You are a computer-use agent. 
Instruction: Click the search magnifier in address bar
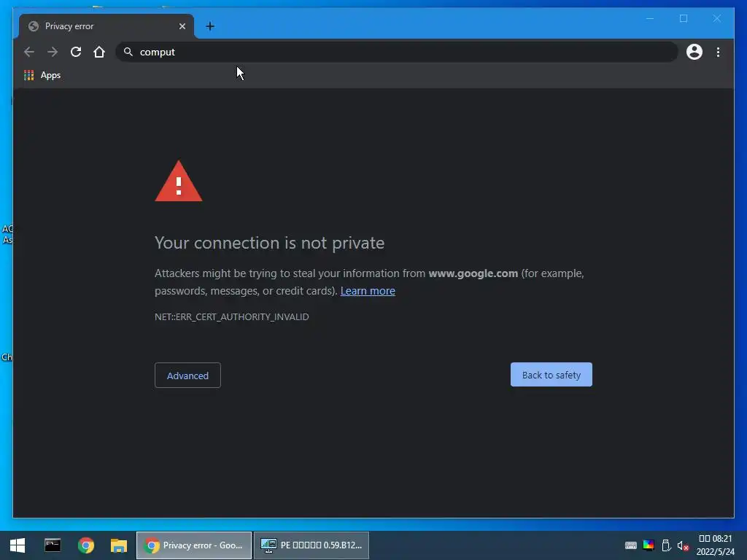pyautogui.click(x=128, y=52)
